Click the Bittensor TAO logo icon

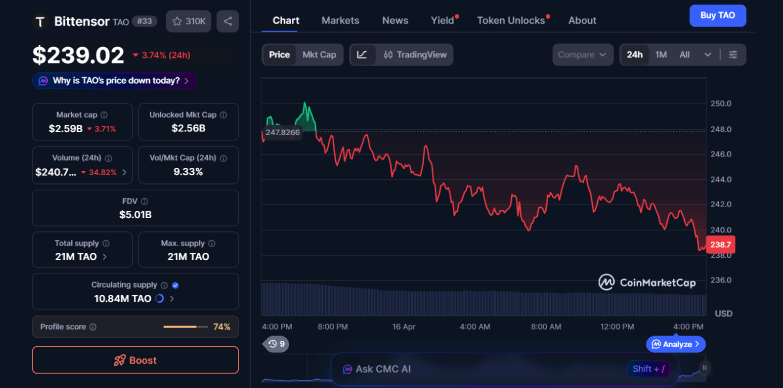pyautogui.click(x=40, y=21)
